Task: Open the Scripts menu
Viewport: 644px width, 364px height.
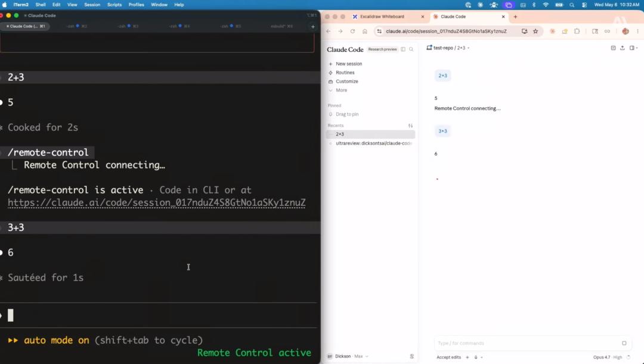Action: click(114, 5)
